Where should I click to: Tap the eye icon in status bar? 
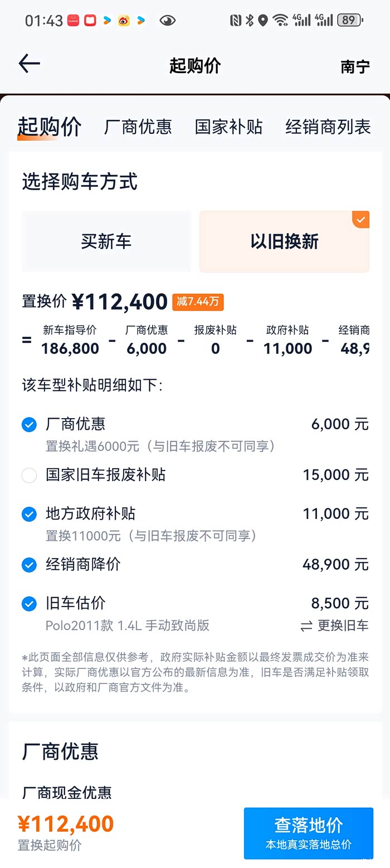click(x=167, y=21)
